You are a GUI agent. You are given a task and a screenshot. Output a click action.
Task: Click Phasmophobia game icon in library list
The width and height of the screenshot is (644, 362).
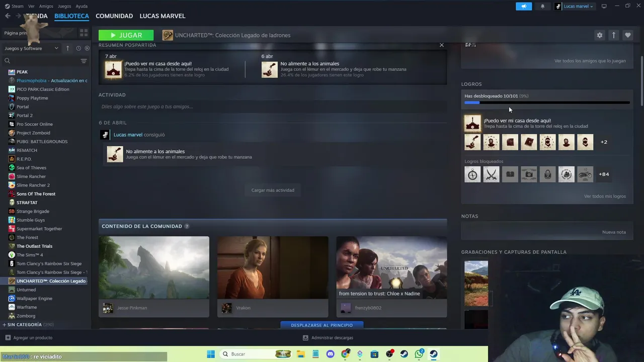pyautogui.click(x=12, y=80)
